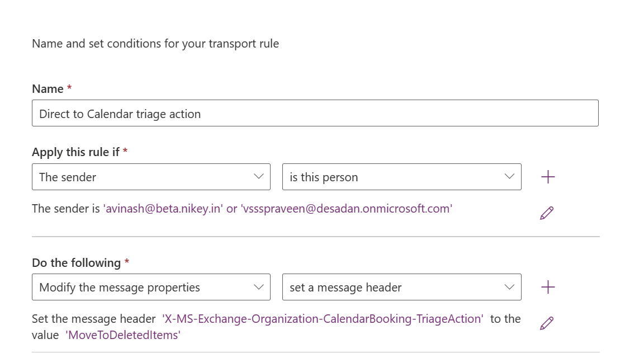
Task: Click the word 'value' before MoveToDeletedItems
Action: tap(45, 335)
